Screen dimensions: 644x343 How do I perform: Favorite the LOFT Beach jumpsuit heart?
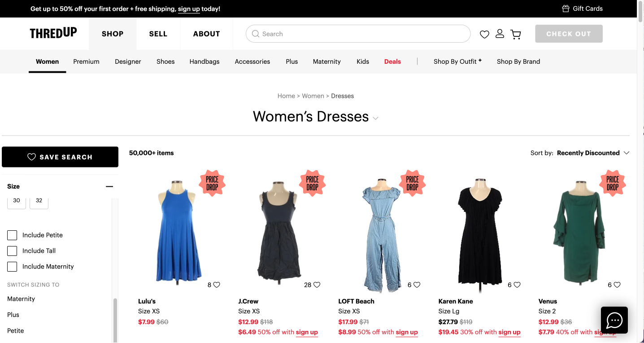[417, 285]
